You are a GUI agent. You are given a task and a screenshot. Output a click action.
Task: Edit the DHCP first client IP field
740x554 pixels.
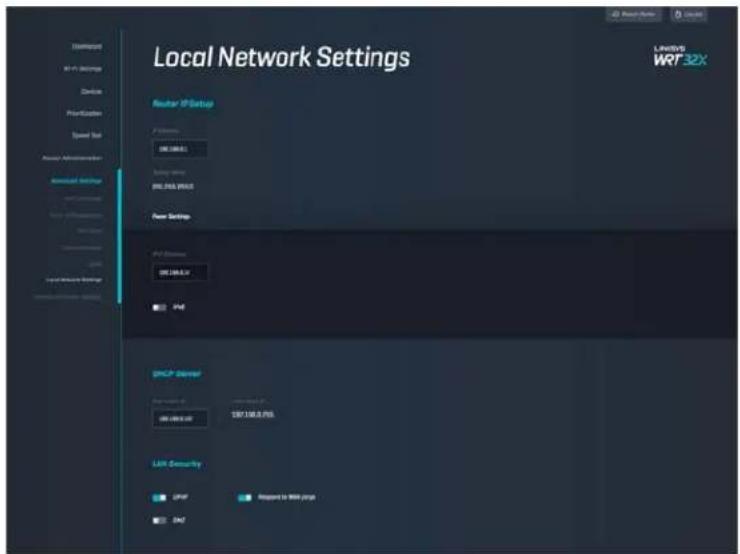[x=180, y=419]
